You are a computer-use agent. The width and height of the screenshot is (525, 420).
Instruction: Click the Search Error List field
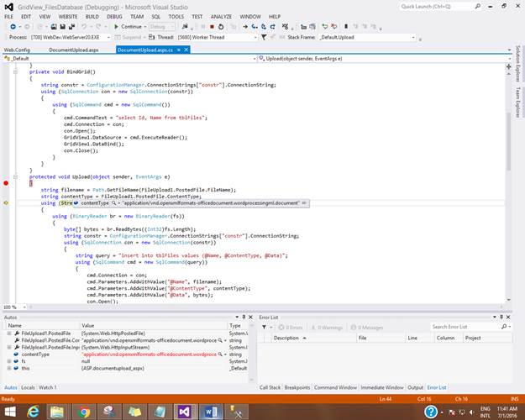[x=462, y=327]
